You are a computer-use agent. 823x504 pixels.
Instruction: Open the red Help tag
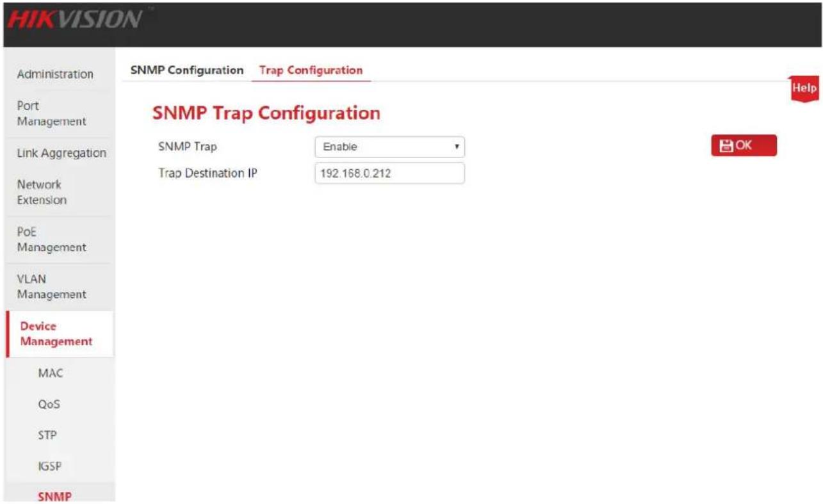click(x=805, y=89)
